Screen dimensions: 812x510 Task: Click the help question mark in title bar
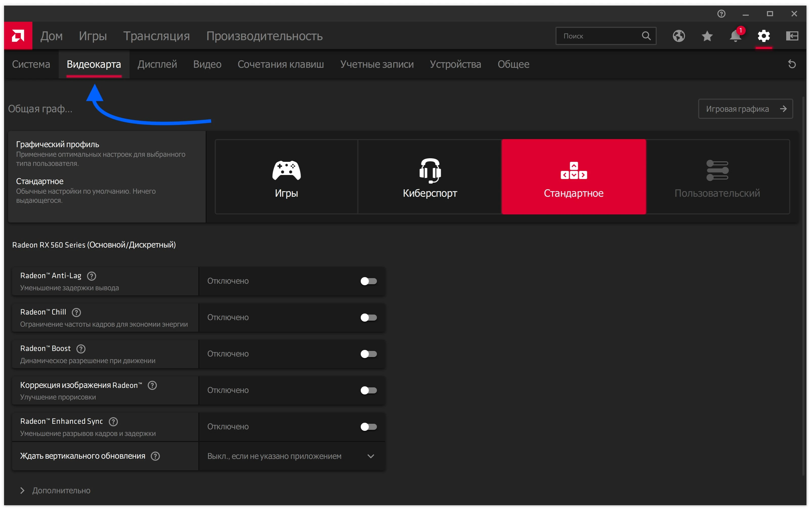tap(722, 14)
